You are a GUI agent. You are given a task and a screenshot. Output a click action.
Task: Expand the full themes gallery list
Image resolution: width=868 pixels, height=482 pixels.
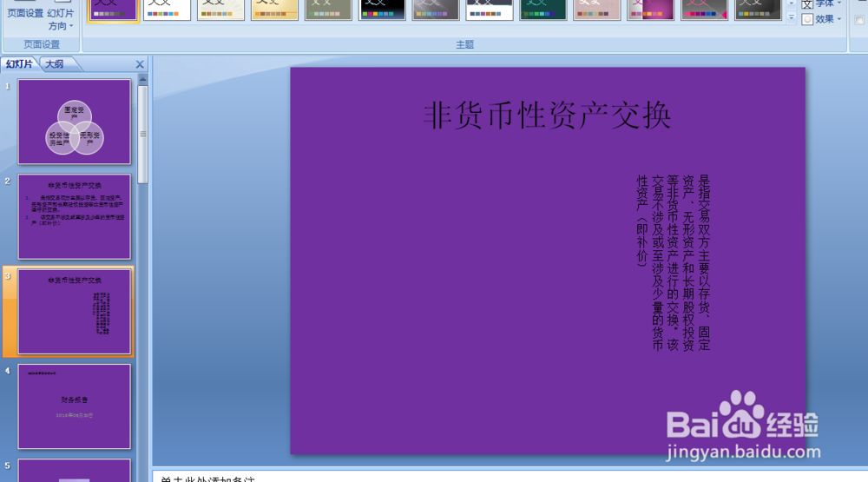click(791, 18)
